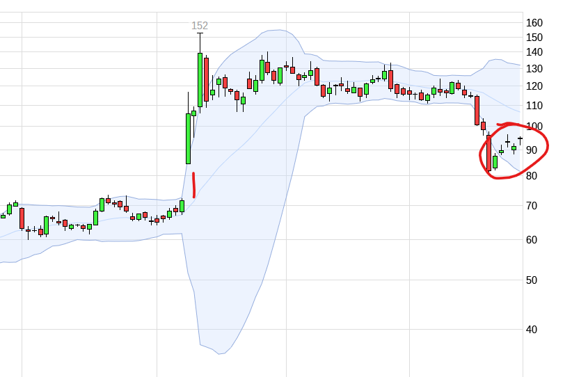The height and width of the screenshot is (377, 588).
Task: Select the 80 price axis label
Action: [532, 176]
